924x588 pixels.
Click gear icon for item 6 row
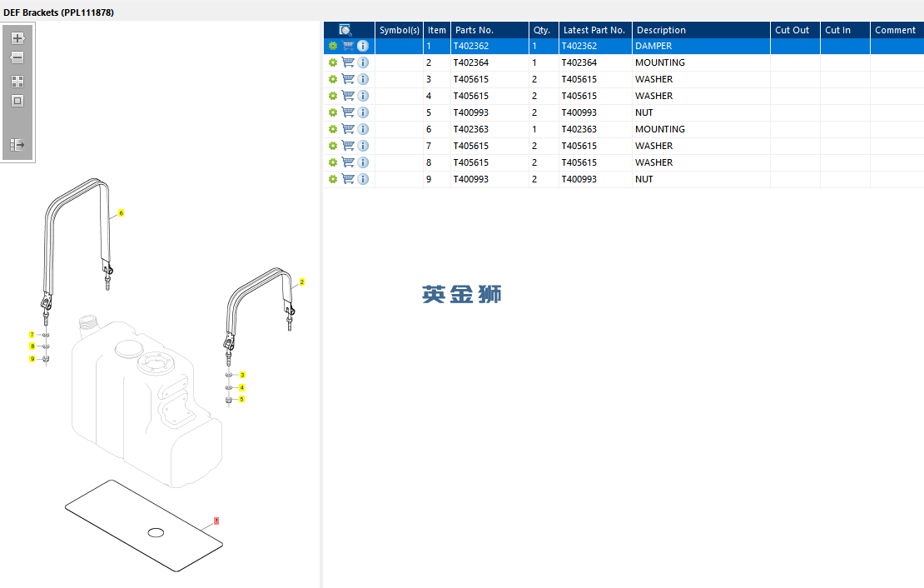[x=333, y=129]
